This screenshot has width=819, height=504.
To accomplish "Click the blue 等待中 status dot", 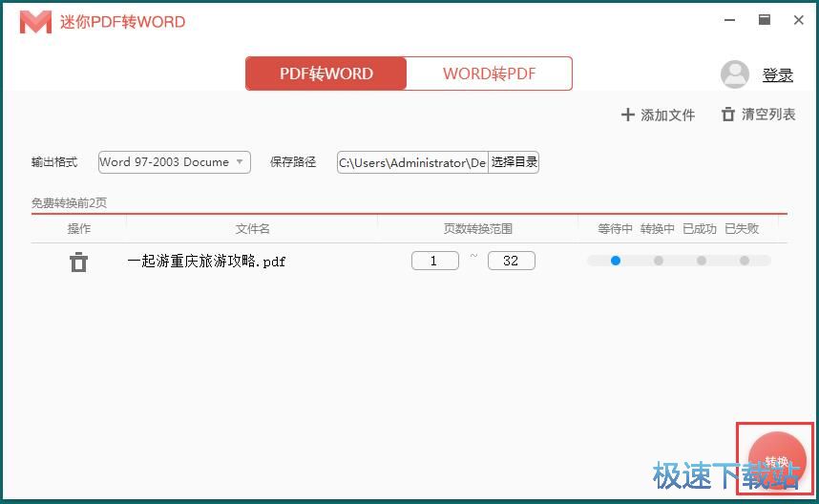I will 616,260.
